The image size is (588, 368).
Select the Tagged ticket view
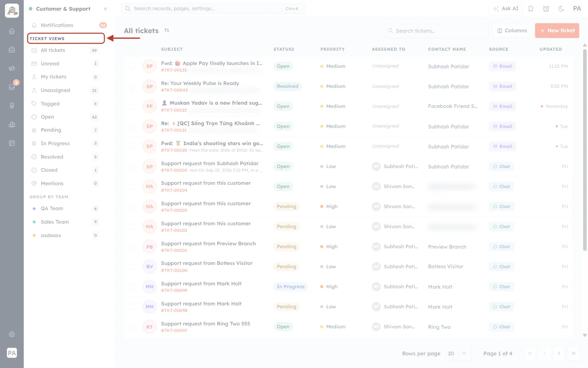[x=65, y=104]
